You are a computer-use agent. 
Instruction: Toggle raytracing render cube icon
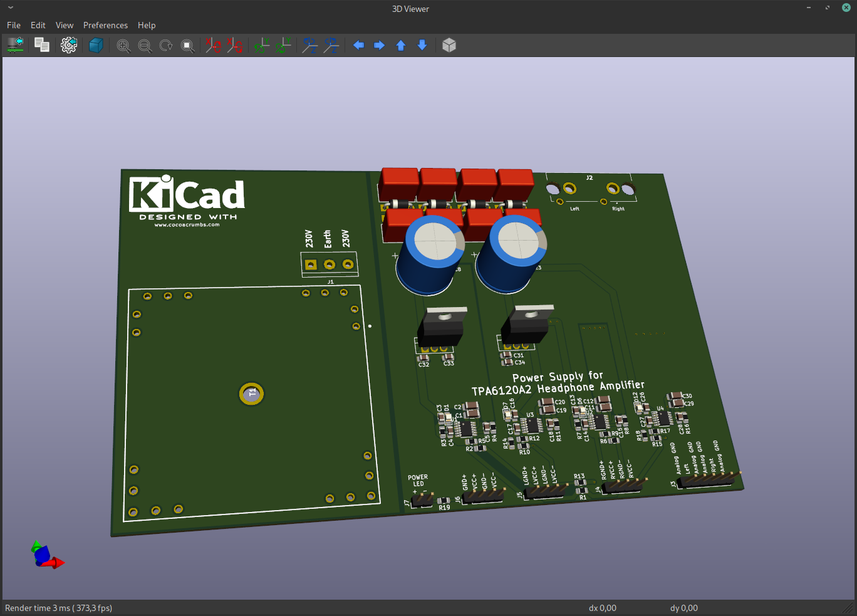96,45
